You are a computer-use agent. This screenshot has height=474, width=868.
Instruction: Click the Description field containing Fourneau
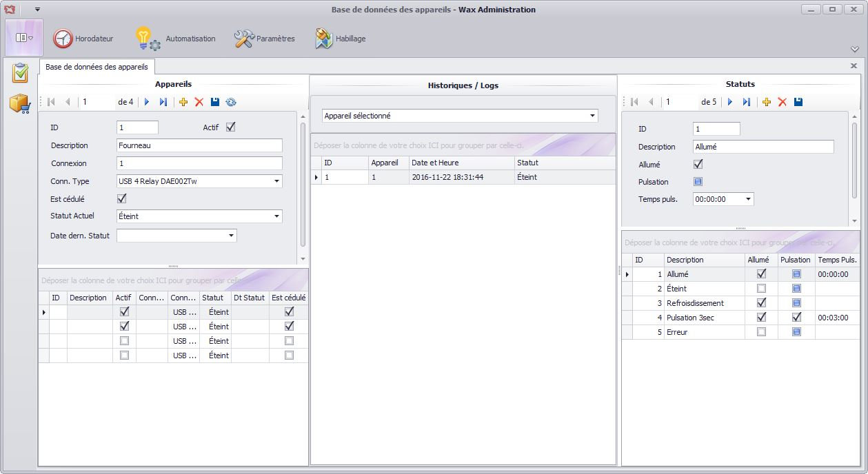(199, 145)
